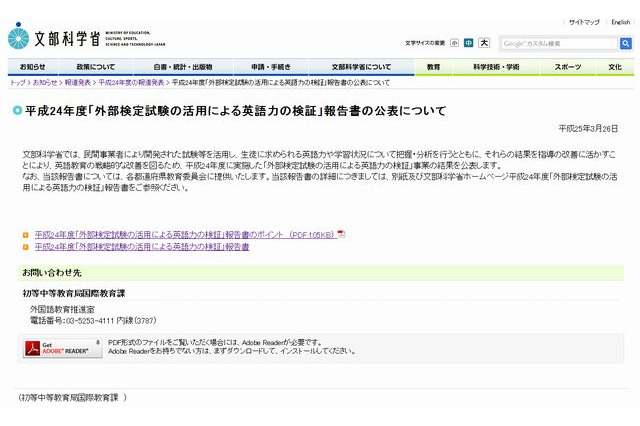Go to トップ in breadcrumb

[18, 82]
